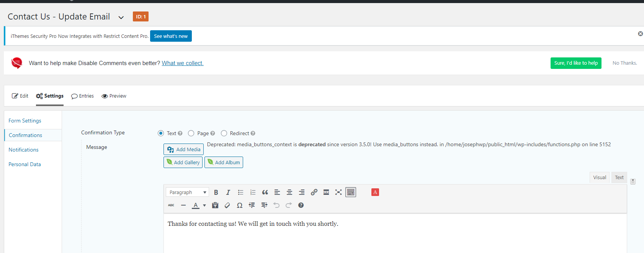The image size is (644, 253).
Task: Expand the form switcher next to title
Action: [x=121, y=18]
